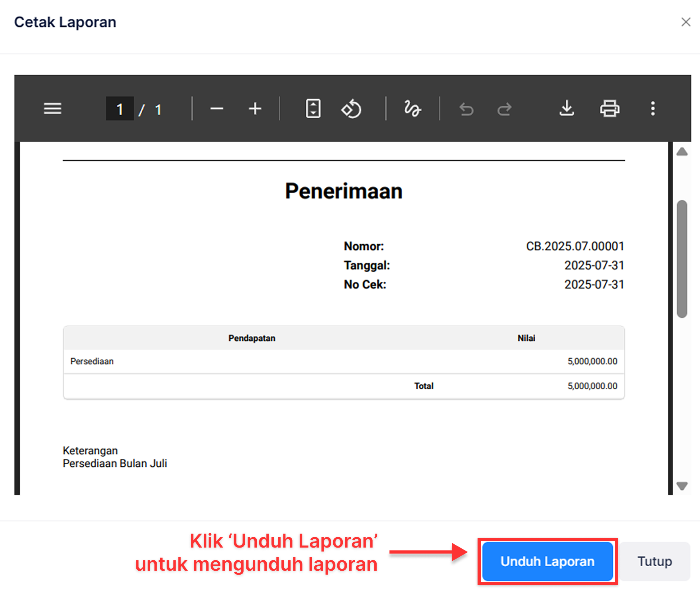Image resolution: width=700 pixels, height=593 pixels.
Task: Rotate the document counterclockwise
Action: pyautogui.click(x=351, y=108)
